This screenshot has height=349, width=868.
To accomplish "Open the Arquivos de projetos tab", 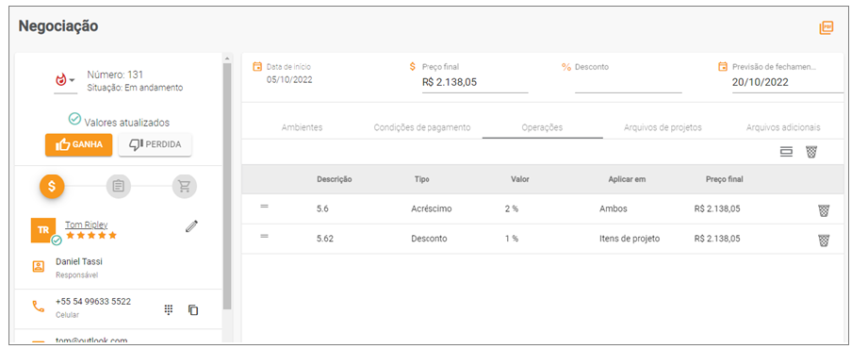I will point(663,127).
